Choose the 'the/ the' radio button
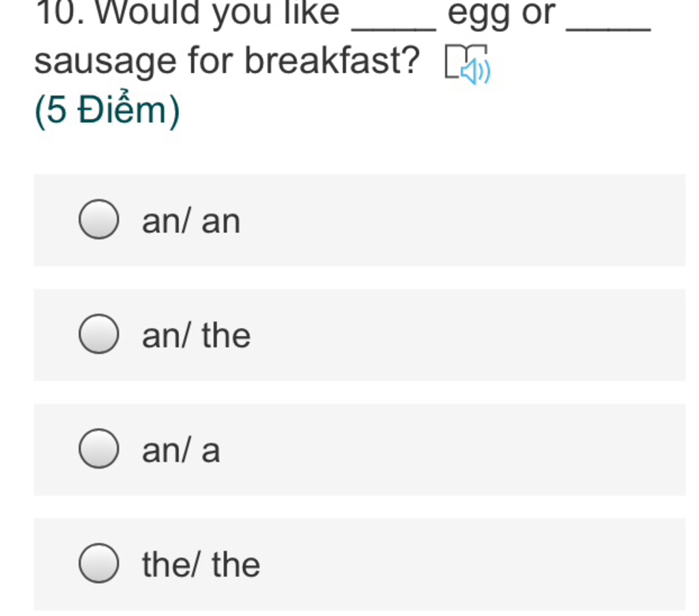Screen dimensions: 699x616 [x=98, y=563]
